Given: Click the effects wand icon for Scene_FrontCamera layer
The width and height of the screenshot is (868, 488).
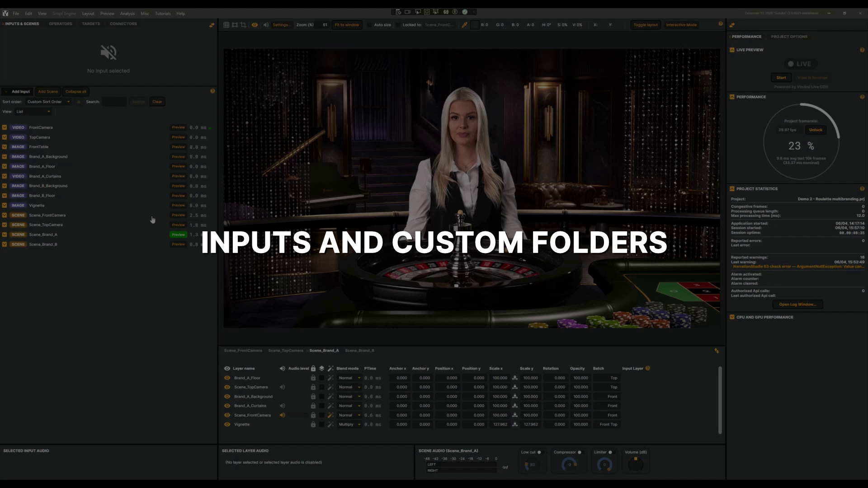Looking at the screenshot, I should click(330, 415).
